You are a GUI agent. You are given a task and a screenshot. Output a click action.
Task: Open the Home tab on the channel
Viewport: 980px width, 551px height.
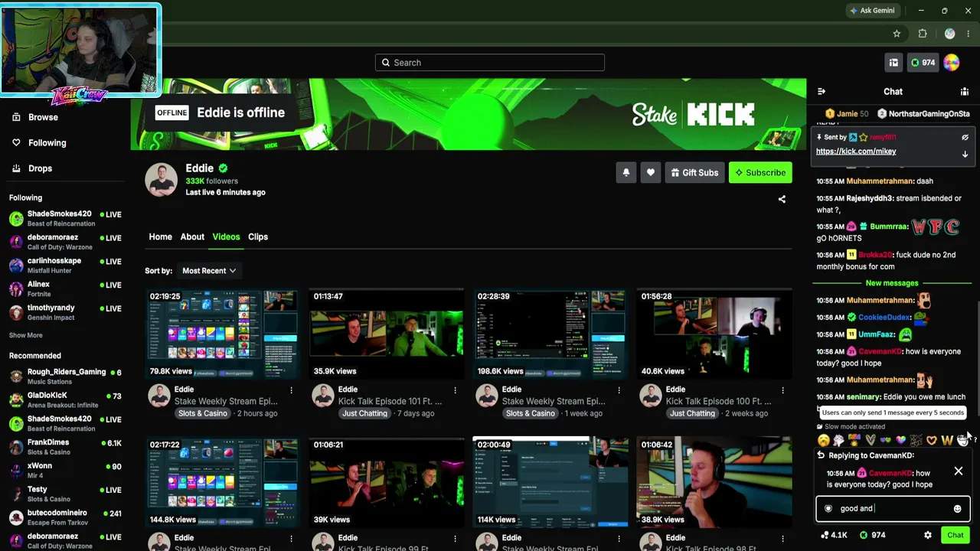160,236
